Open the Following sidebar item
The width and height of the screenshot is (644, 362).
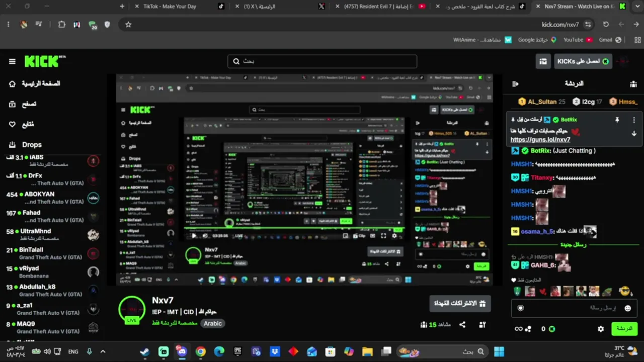pos(22,124)
